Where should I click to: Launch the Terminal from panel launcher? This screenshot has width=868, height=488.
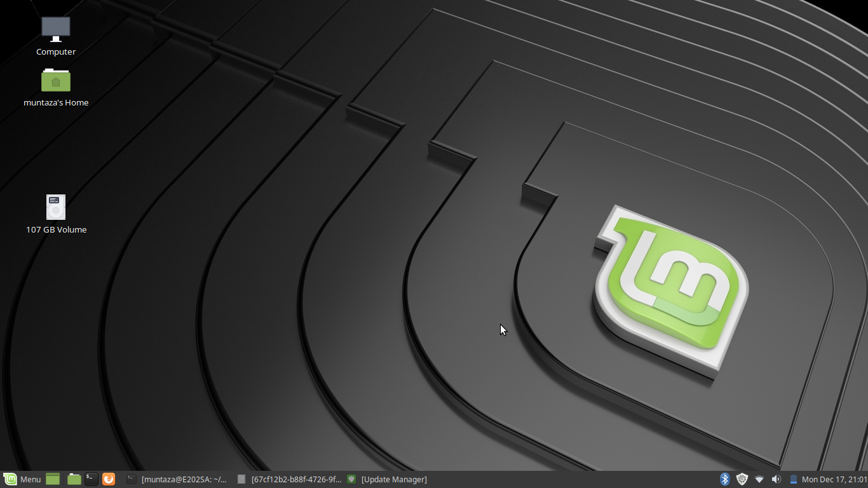[x=92, y=479]
